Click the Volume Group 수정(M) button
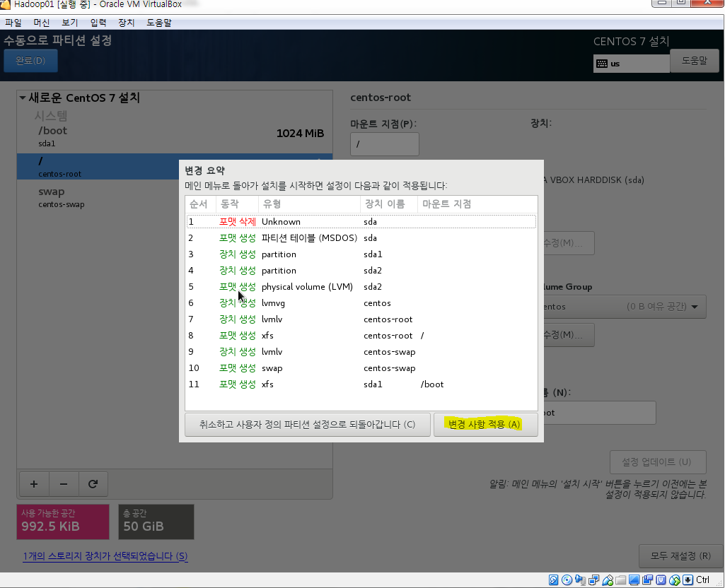The height and width of the screenshot is (588, 725). (x=568, y=334)
